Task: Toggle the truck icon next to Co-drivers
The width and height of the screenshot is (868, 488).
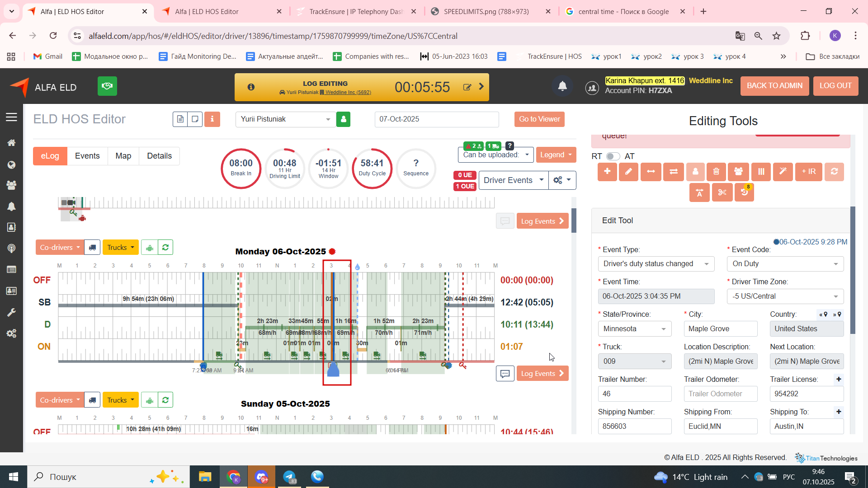Action: point(92,248)
